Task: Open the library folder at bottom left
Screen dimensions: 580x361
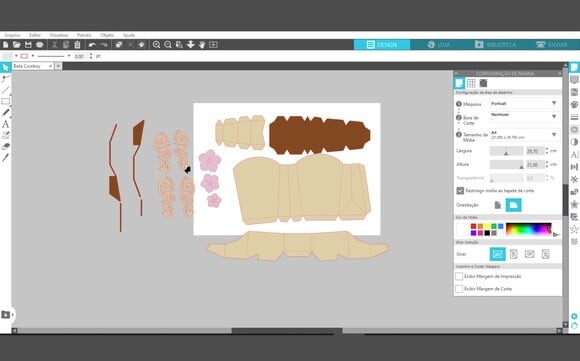Action: 6,315
